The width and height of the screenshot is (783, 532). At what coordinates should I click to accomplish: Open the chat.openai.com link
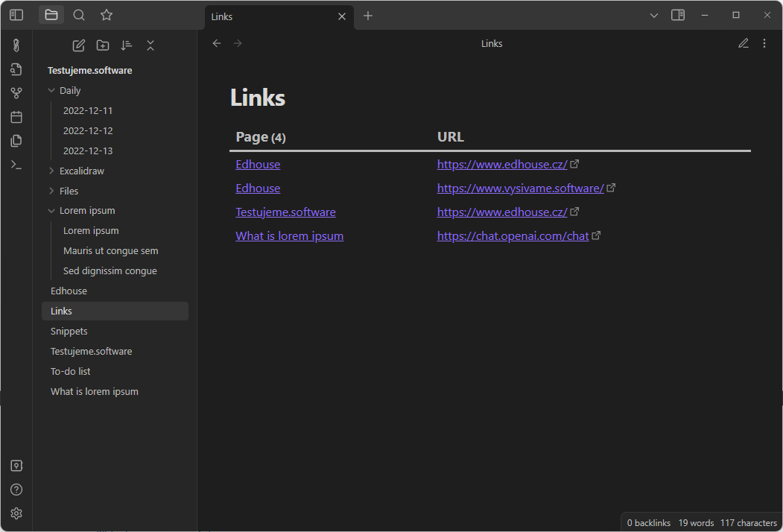pyautogui.click(x=513, y=235)
